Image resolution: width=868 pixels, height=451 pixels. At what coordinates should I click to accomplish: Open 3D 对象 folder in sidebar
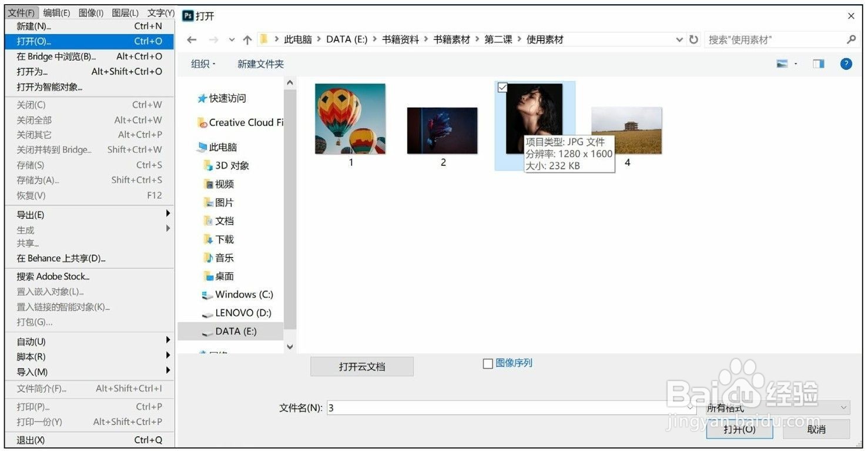pyautogui.click(x=226, y=165)
